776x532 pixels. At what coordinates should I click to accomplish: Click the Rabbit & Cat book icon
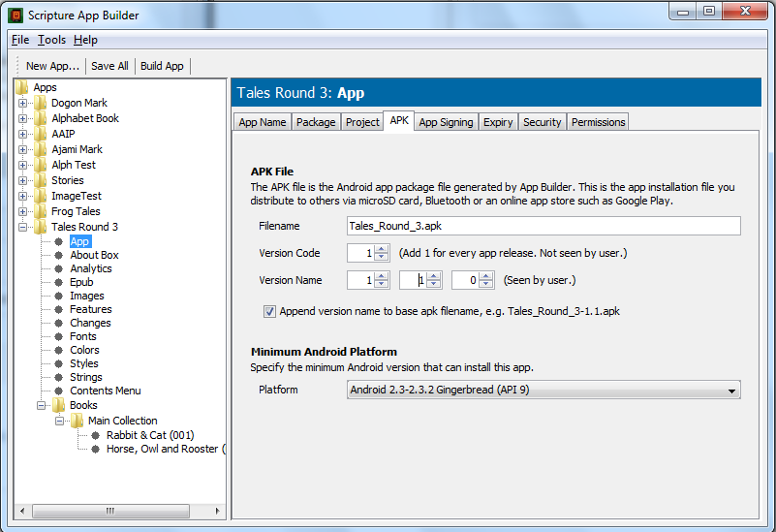click(x=96, y=435)
